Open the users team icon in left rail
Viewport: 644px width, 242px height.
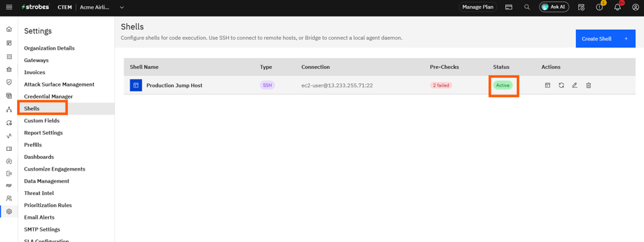(9, 198)
